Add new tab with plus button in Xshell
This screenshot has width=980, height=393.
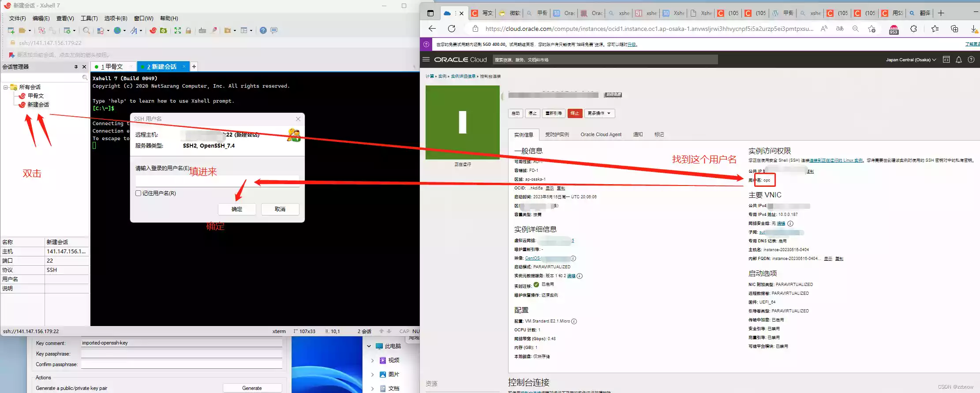[x=194, y=67]
